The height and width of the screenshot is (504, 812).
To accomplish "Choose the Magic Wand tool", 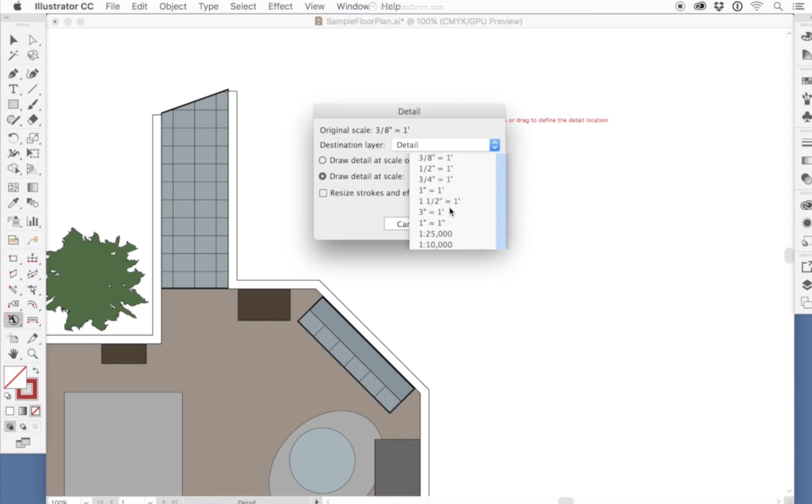I will pos(13,55).
